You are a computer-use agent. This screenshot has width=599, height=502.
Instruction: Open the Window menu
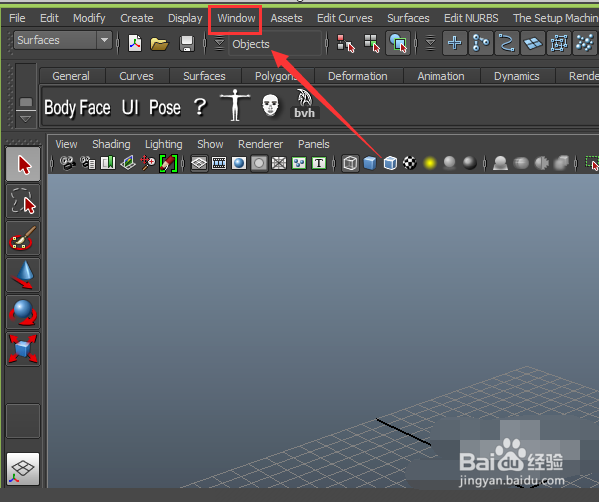[x=236, y=18]
